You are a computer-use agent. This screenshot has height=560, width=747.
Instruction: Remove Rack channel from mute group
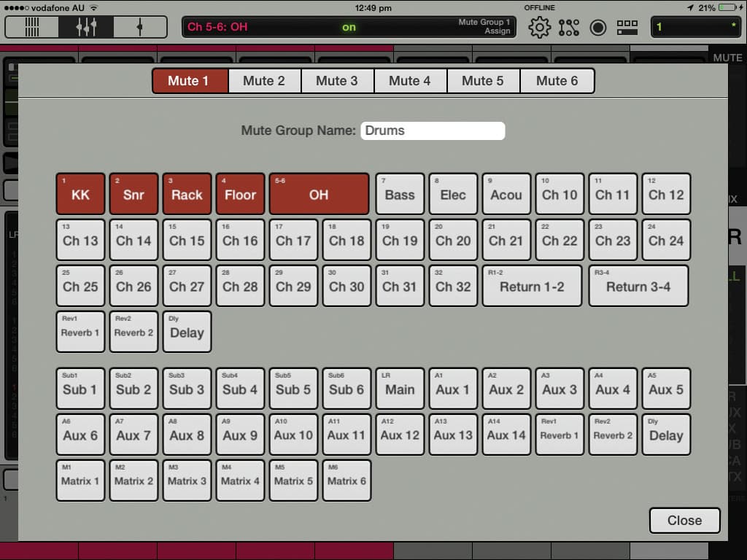click(187, 194)
